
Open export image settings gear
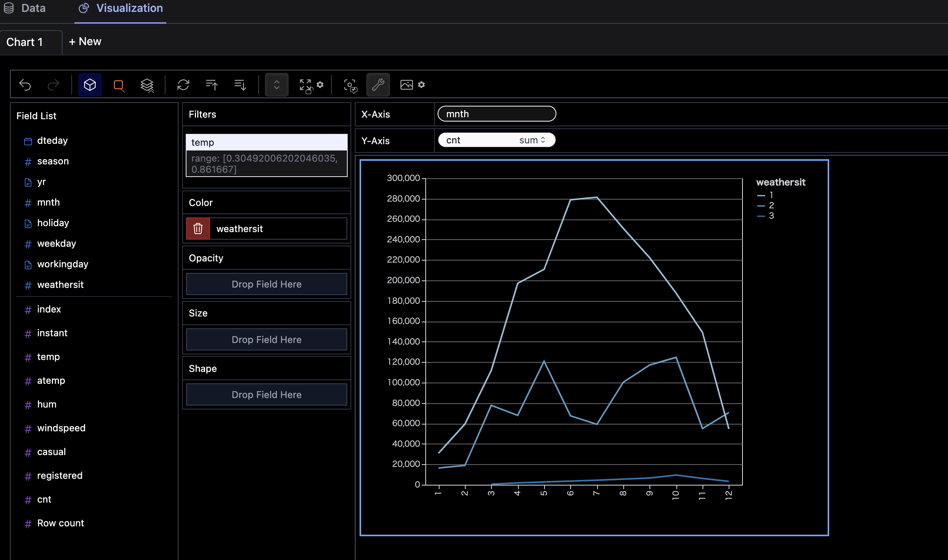(421, 85)
